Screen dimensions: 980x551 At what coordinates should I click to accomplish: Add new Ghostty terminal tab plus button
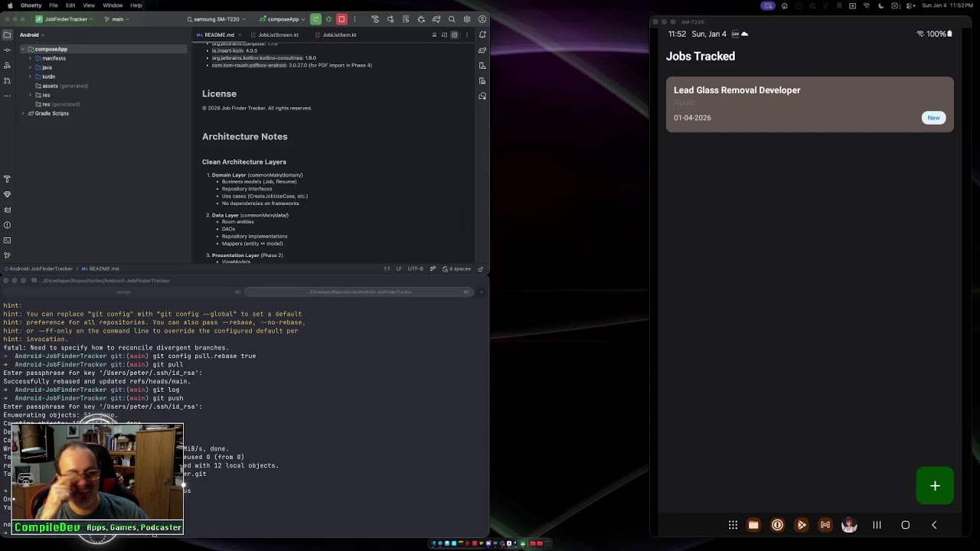pyautogui.click(x=481, y=292)
